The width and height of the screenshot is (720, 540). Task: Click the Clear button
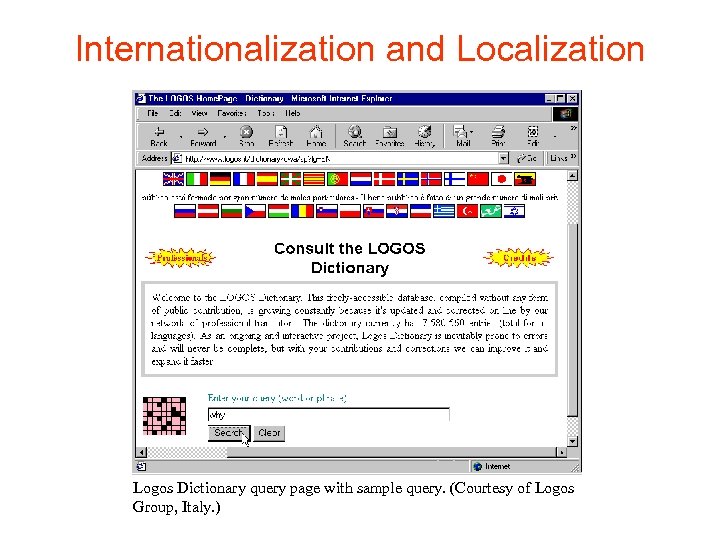269,433
